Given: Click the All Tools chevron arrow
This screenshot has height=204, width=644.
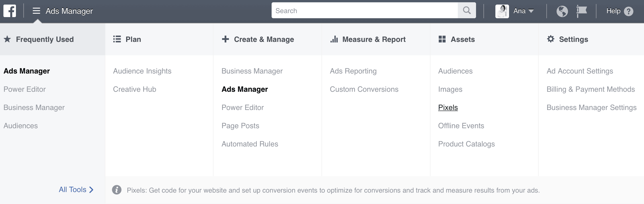Looking at the screenshot, I should [91, 190].
